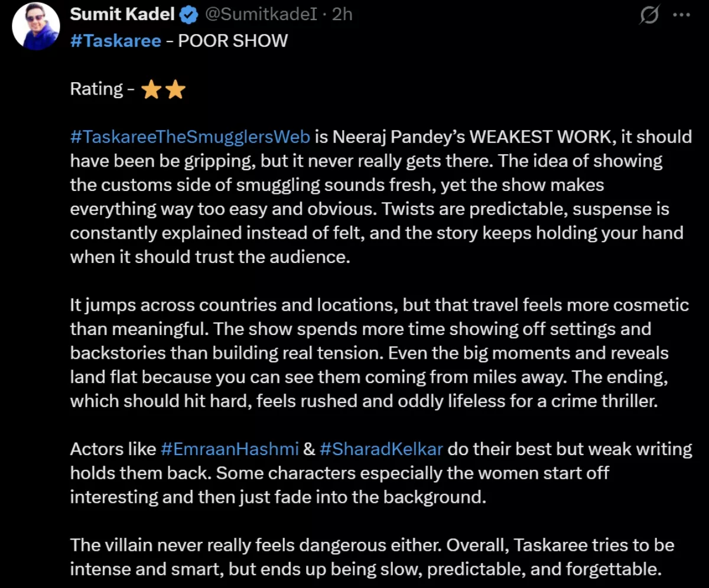Click the "Rating -" label text
Image resolution: width=709 pixels, height=588 pixels.
[x=97, y=89]
